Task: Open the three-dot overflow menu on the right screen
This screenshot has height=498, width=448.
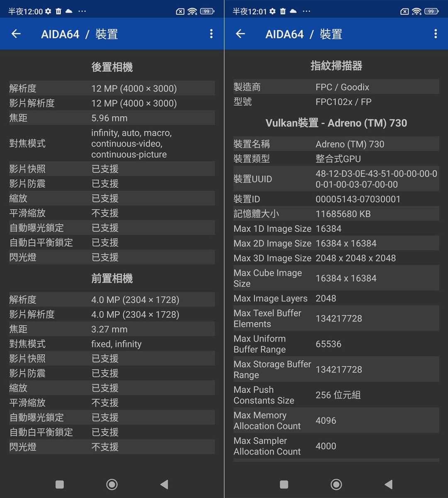Action: point(436,34)
